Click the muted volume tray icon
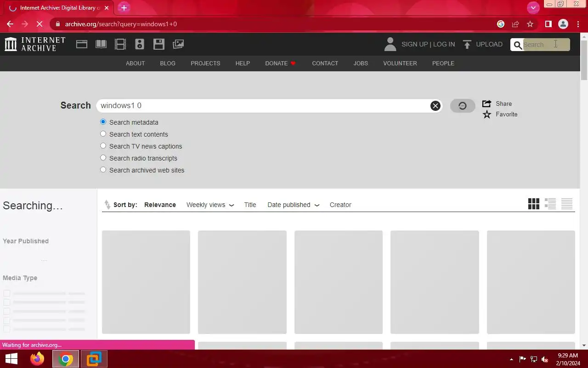This screenshot has width=588, height=368. pyautogui.click(x=545, y=359)
